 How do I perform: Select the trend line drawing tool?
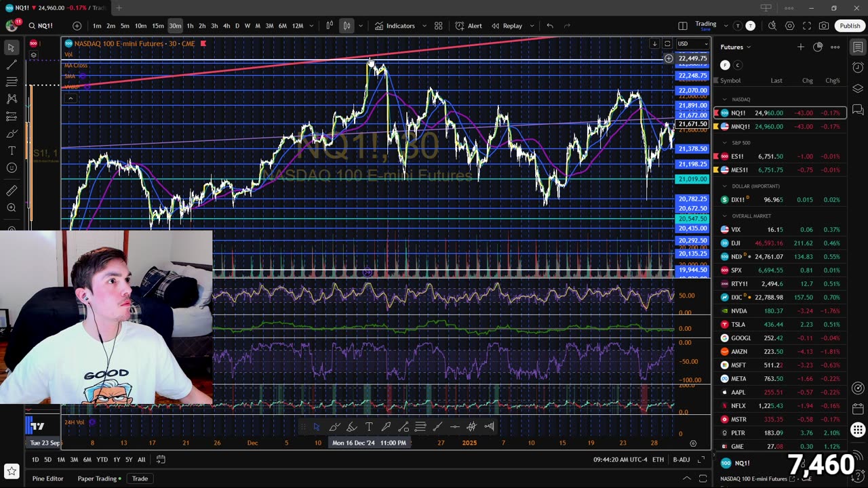coord(12,65)
